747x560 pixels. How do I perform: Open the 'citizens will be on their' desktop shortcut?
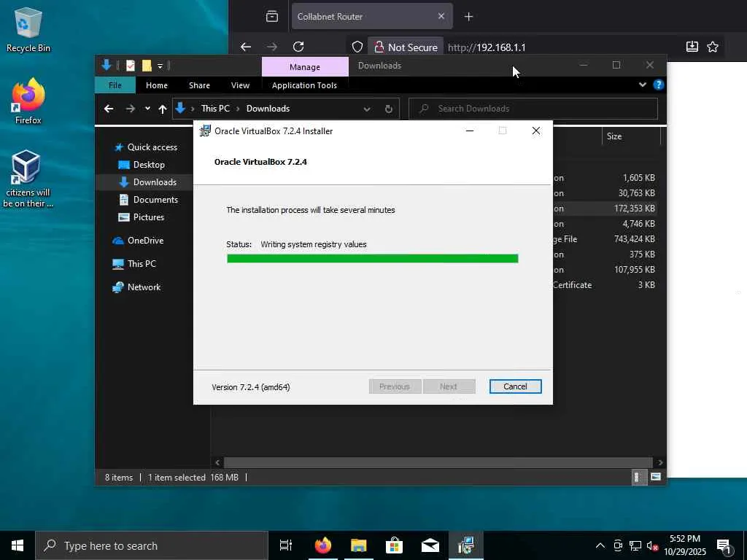click(x=28, y=179)
